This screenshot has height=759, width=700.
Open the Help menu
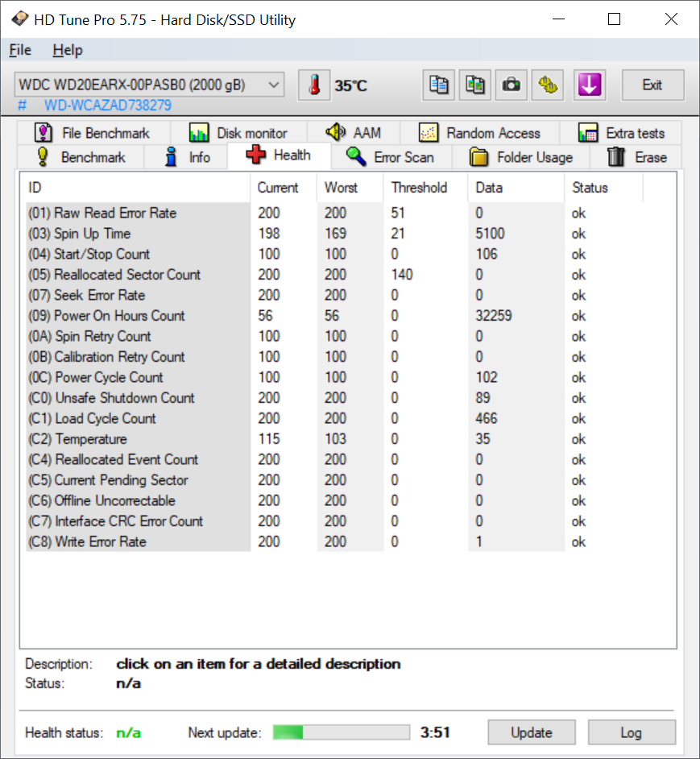pyautogui.click(x=68, y=50)
